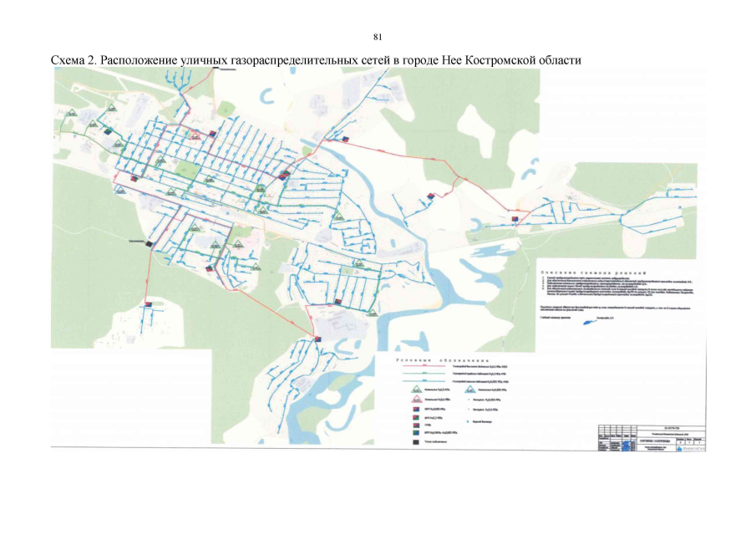Click the blue triangle boiler symbol in the legend

click(472, 388)
